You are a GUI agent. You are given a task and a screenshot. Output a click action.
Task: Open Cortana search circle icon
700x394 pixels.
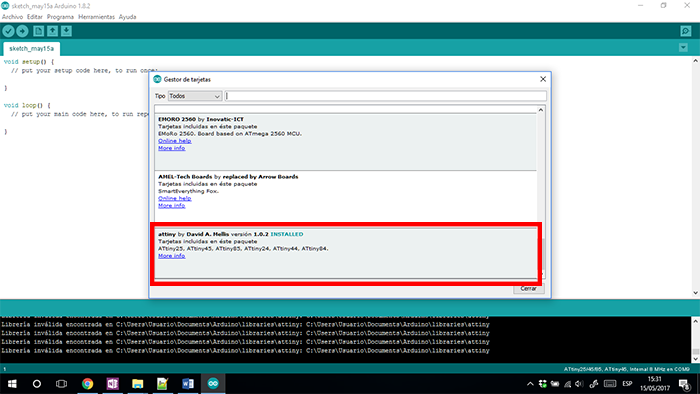[x=37, y=384]
